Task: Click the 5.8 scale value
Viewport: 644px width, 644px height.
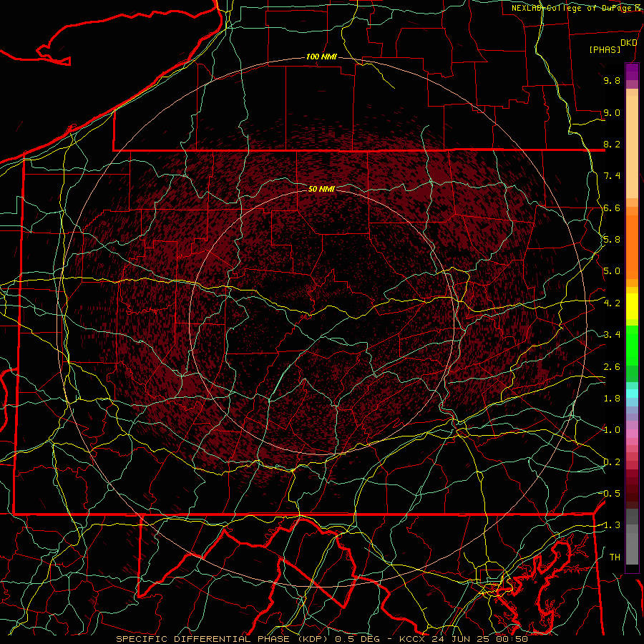Action: [x=612, y=240]
